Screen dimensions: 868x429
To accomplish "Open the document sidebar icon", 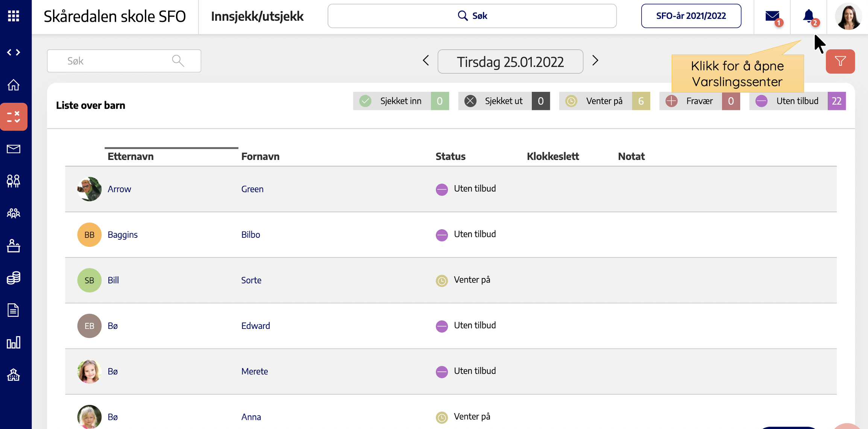I will point(14,310).
